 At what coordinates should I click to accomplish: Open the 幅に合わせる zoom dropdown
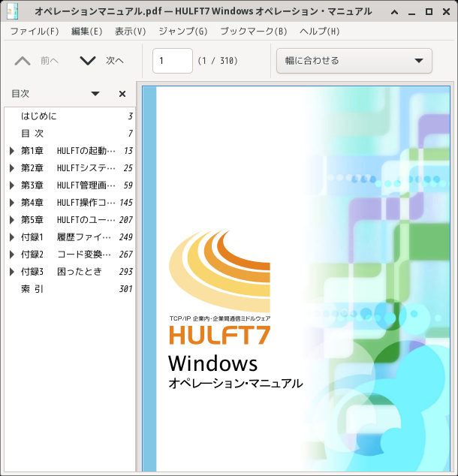(x=354, y=61)
